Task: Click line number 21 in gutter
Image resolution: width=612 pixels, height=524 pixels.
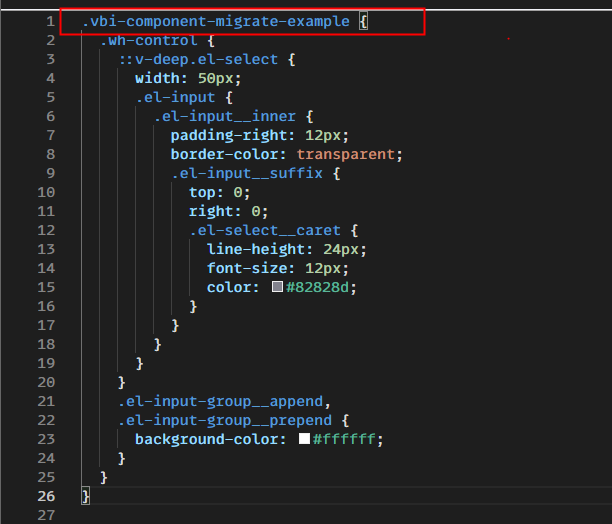Action: [46, 401]
